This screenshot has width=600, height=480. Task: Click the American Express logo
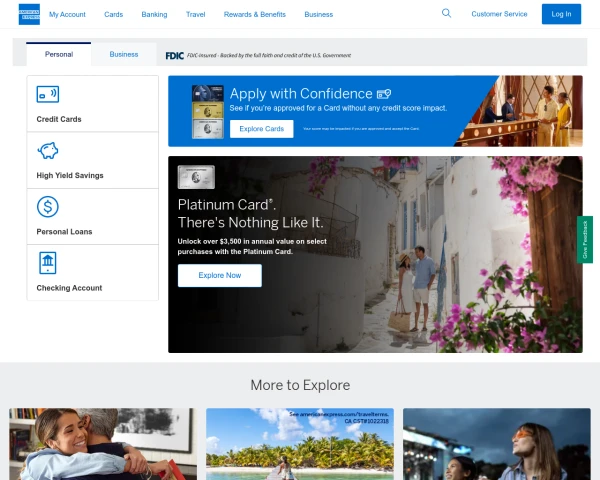coord(29,14)
